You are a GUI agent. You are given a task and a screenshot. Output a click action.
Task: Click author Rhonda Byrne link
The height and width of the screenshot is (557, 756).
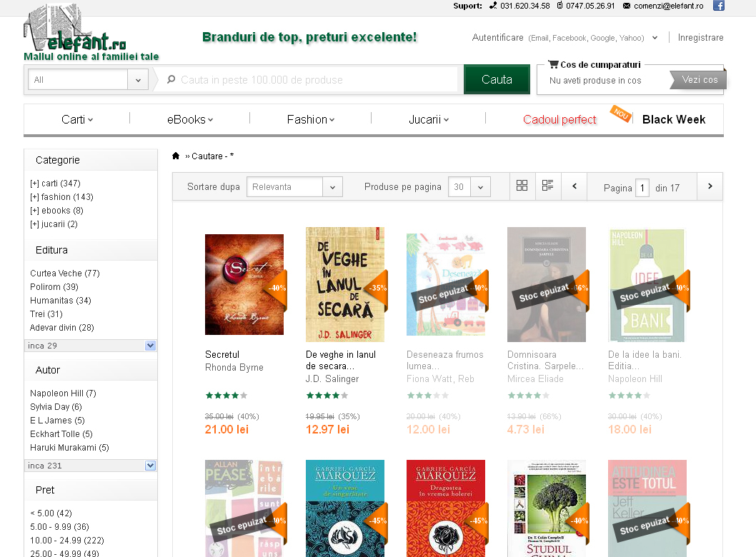(x=234, y=367)
